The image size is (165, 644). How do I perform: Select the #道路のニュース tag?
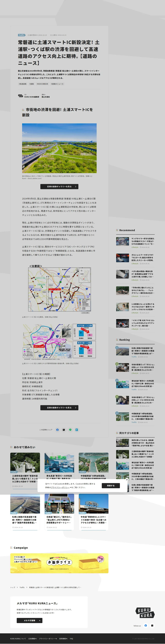tap(57, 84)
